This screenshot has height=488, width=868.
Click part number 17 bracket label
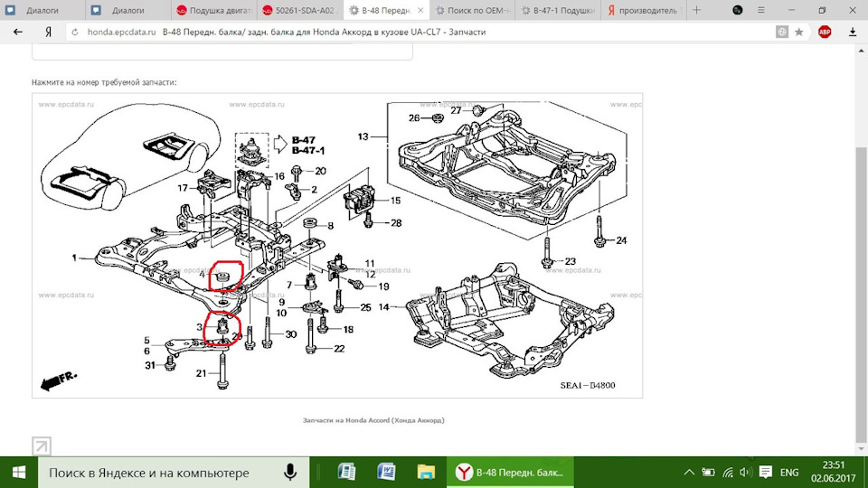183,188
